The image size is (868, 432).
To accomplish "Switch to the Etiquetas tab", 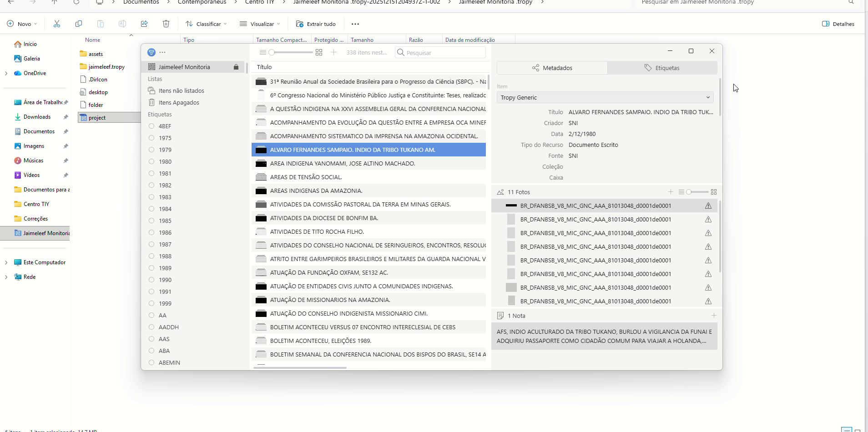I will [662, 68].
